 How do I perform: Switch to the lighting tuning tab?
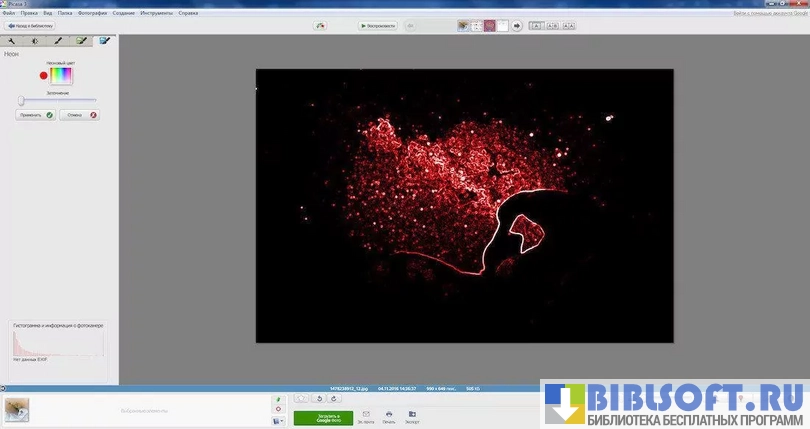(35, 41)
